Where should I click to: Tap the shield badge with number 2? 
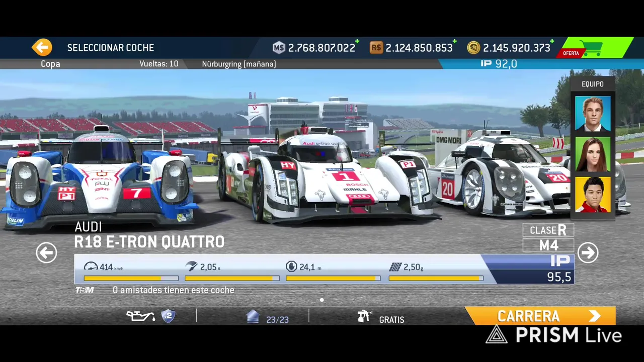pos(168,316)
